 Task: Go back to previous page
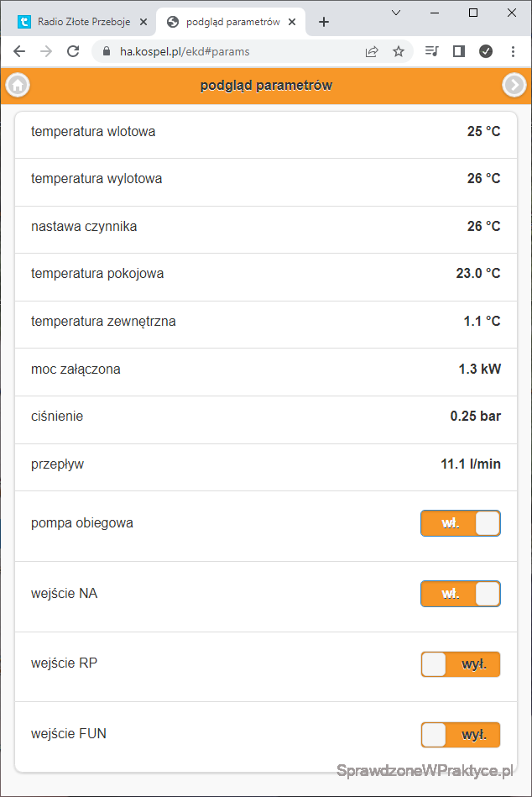click(19, 51)
